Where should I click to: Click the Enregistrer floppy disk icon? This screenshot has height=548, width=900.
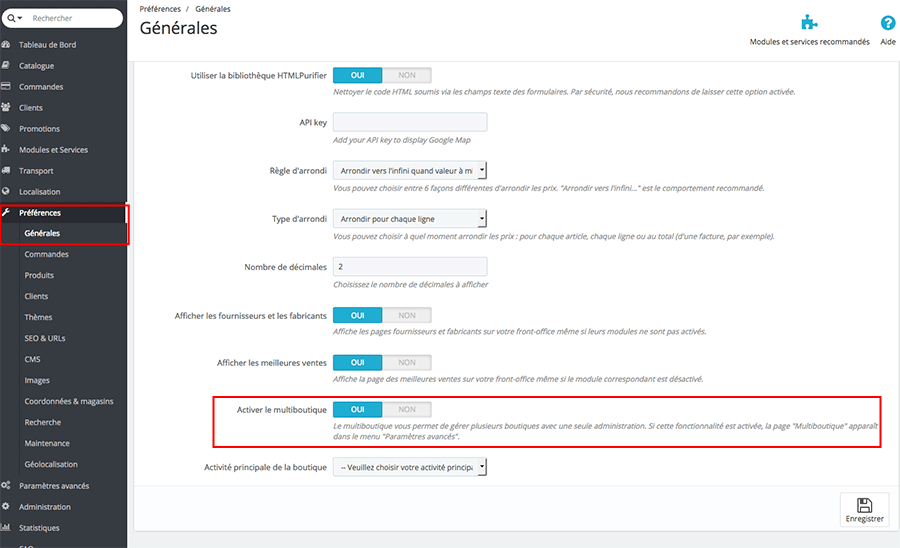pyautogui.click(x=864, y=505)
